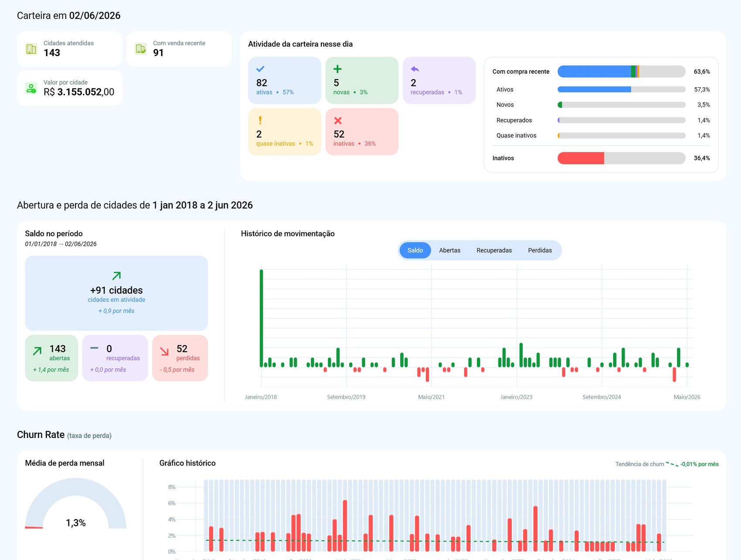Viewport: 741px width, 560px height.
Task: Click the churn gauge showing 1,3%
Action: [x=76, y=504]
